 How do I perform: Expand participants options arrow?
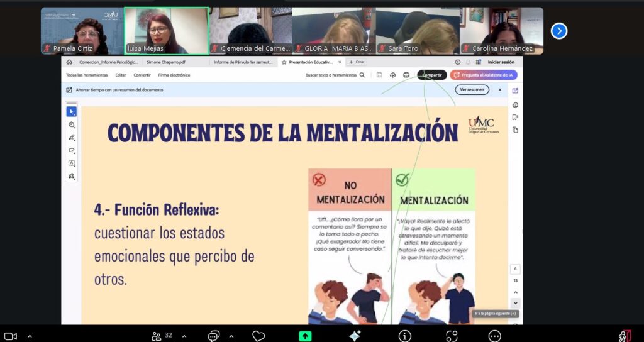(183, 336)
